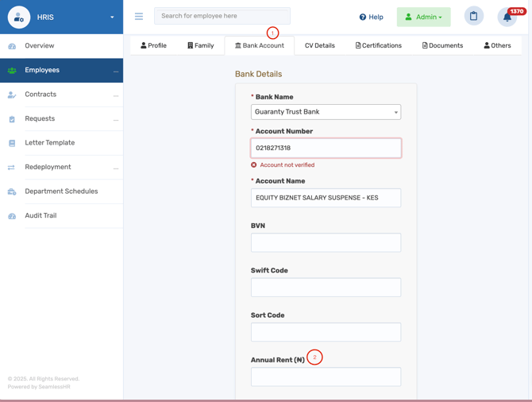Expand the HRIS module dropdown
The width and height of the screenshot is (532, 402).
point(112,17)
